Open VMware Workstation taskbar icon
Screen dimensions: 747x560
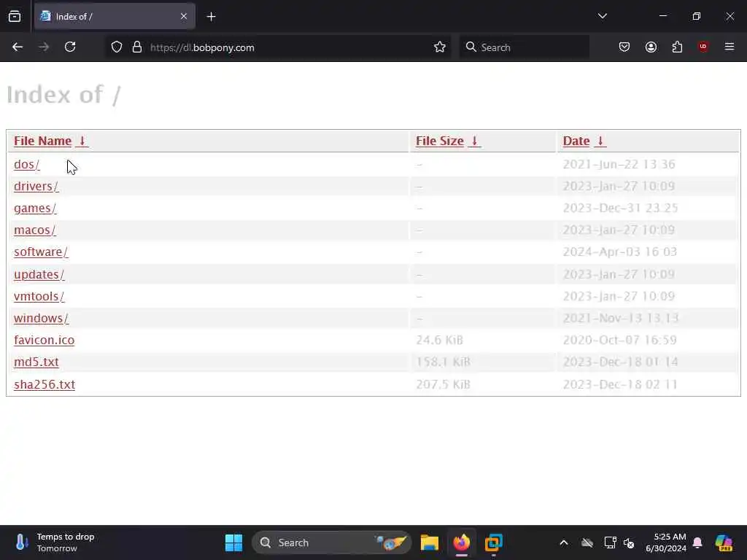pos(494,542)
